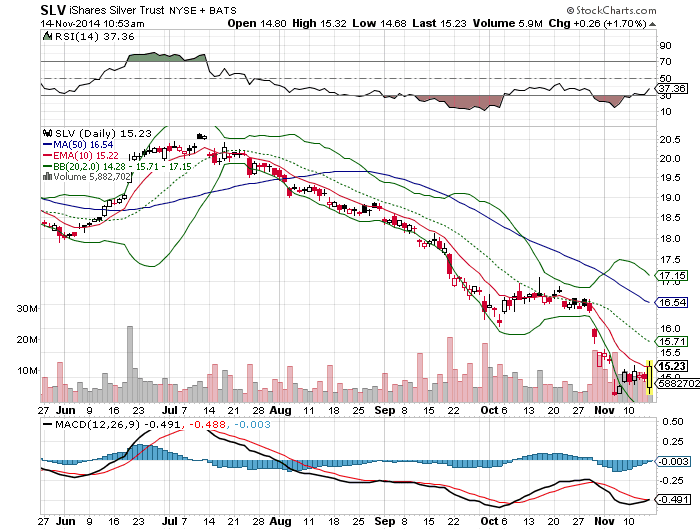Click the yellow highlighted latest candlestick

[649, 377]
